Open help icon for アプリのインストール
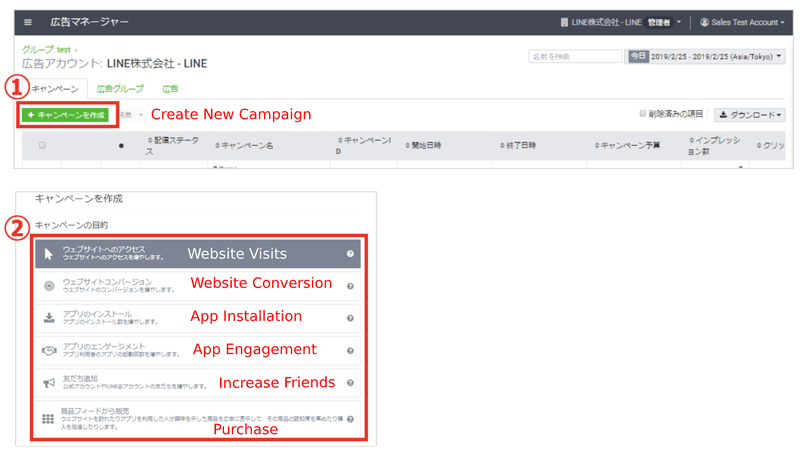Viewport: 800px width, 455px height. pyautogui.click(x=350, y=318)
